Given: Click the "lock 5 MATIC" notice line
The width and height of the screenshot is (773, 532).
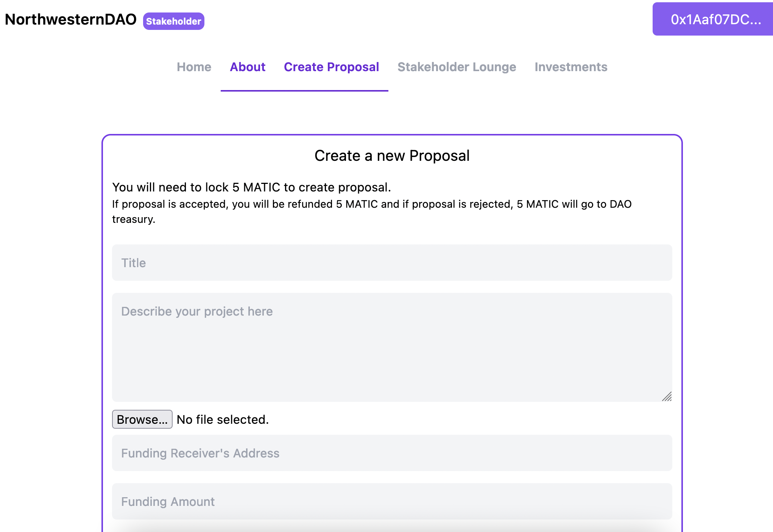Looking at the screenshot, I should (251, 187).
